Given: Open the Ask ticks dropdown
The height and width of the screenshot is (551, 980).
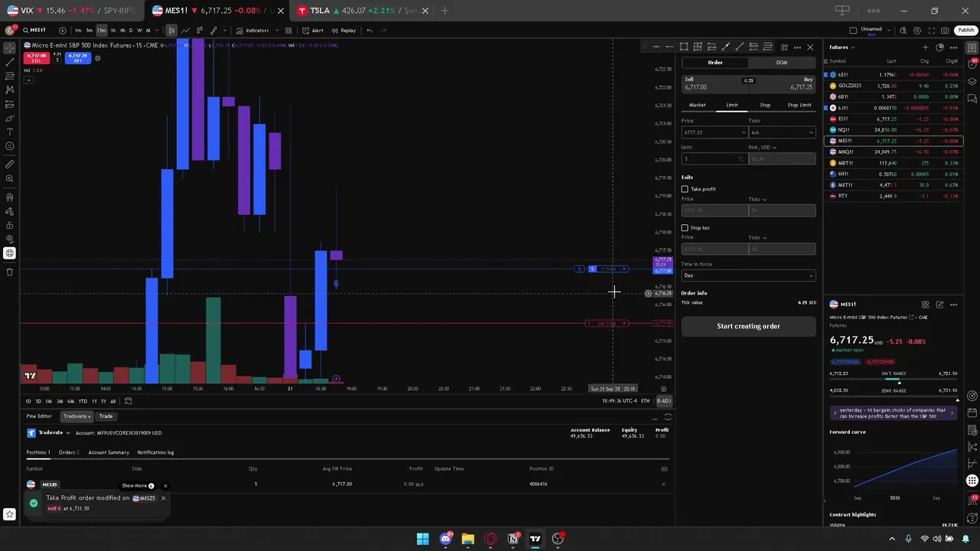Looking at the screenshot, I should (x=782, y=132).
